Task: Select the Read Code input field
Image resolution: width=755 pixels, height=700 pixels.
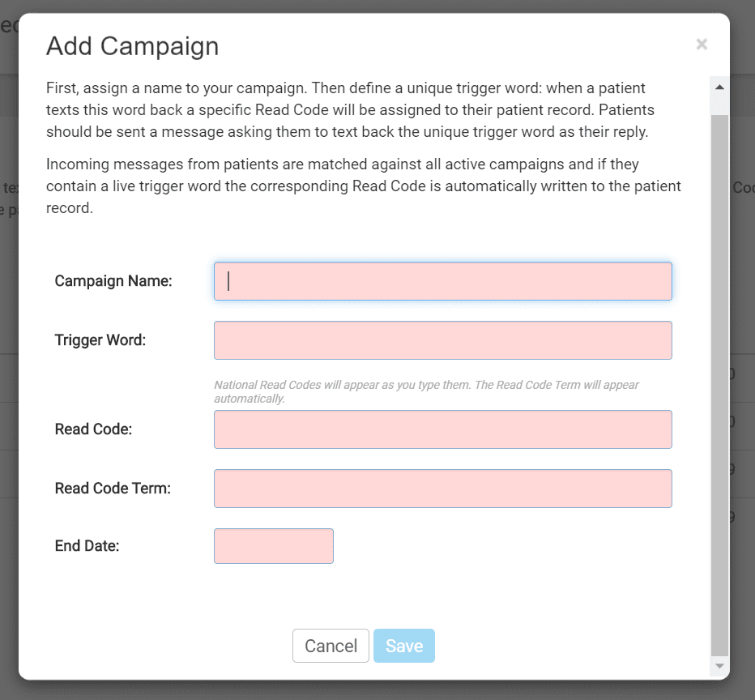Action: point(443,429)
